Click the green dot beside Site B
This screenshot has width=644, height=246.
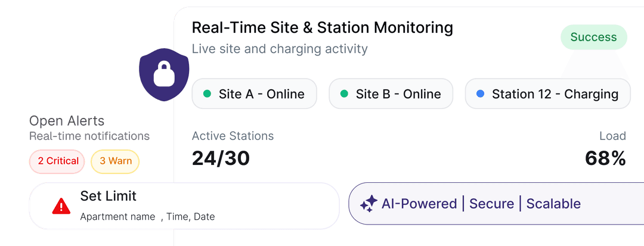point(344,94)
